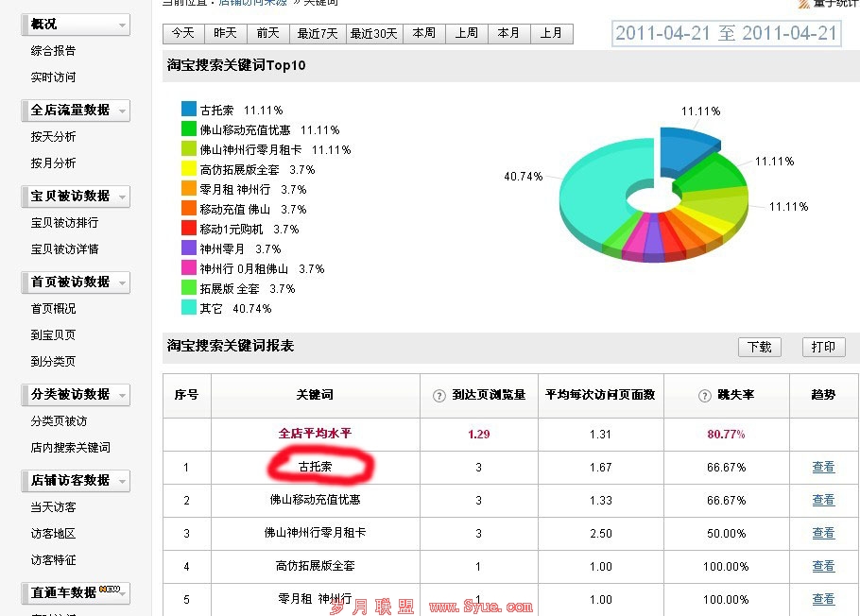
Task: Click help icon beside 到达页浏览量 header
Action: 439,396
